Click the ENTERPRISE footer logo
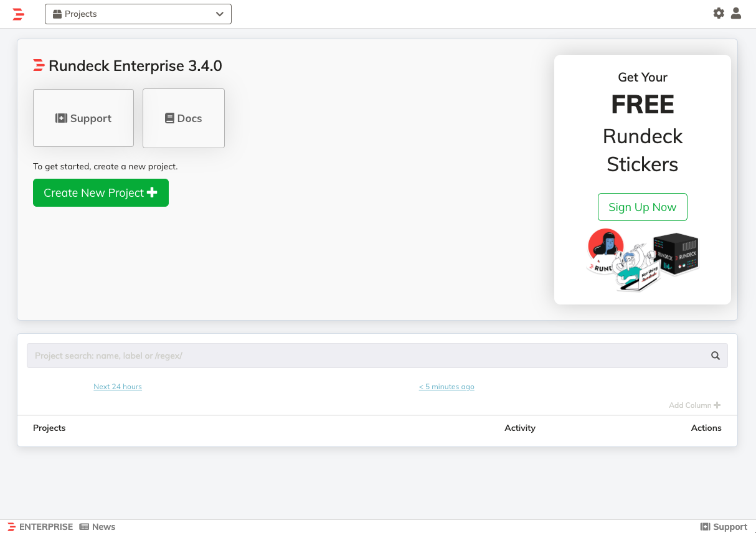Viewport: 756px width, 533px height. [x=40, y=527]
